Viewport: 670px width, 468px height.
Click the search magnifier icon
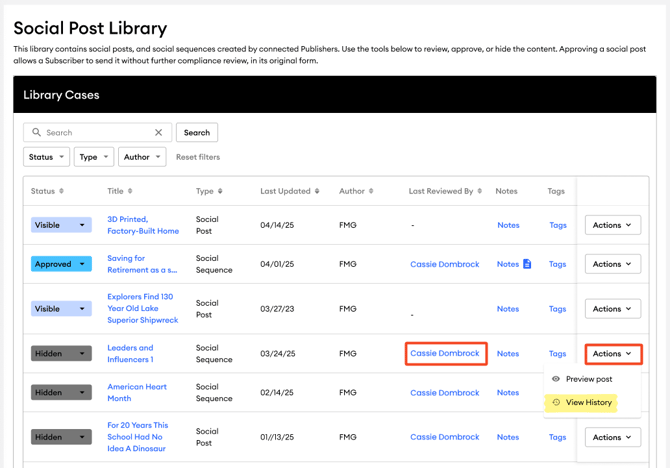pyautogui.click(x=37, y=132)
